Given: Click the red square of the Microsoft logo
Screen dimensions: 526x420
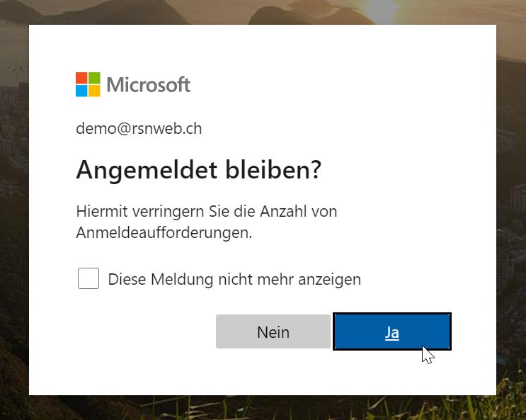Looking at the screenshot, I should pos(81,78).
